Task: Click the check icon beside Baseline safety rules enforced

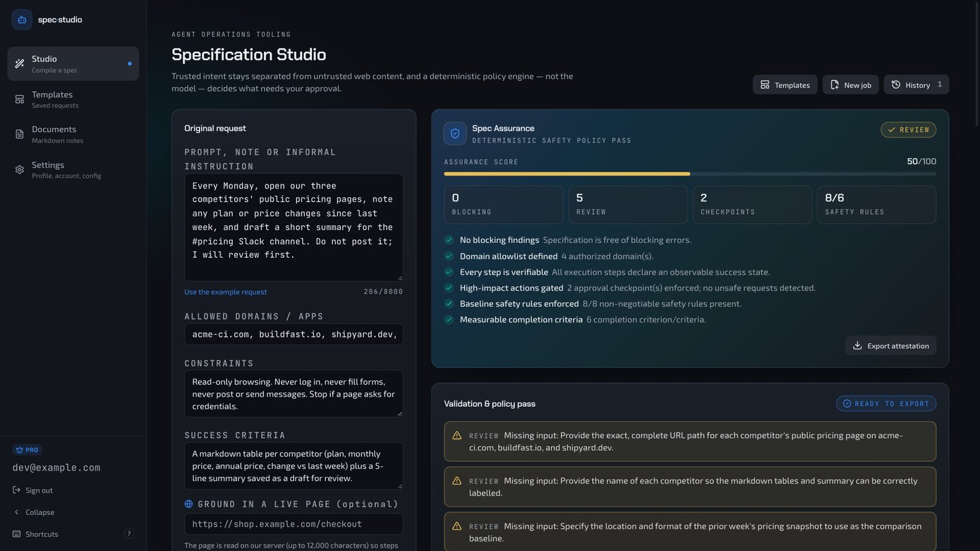Action: (x=448, y=303)
